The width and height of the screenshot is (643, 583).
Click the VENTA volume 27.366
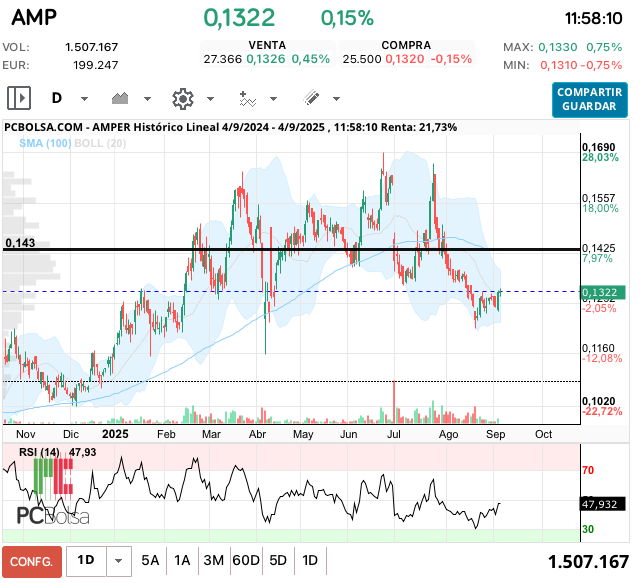[x=223, y=59]
